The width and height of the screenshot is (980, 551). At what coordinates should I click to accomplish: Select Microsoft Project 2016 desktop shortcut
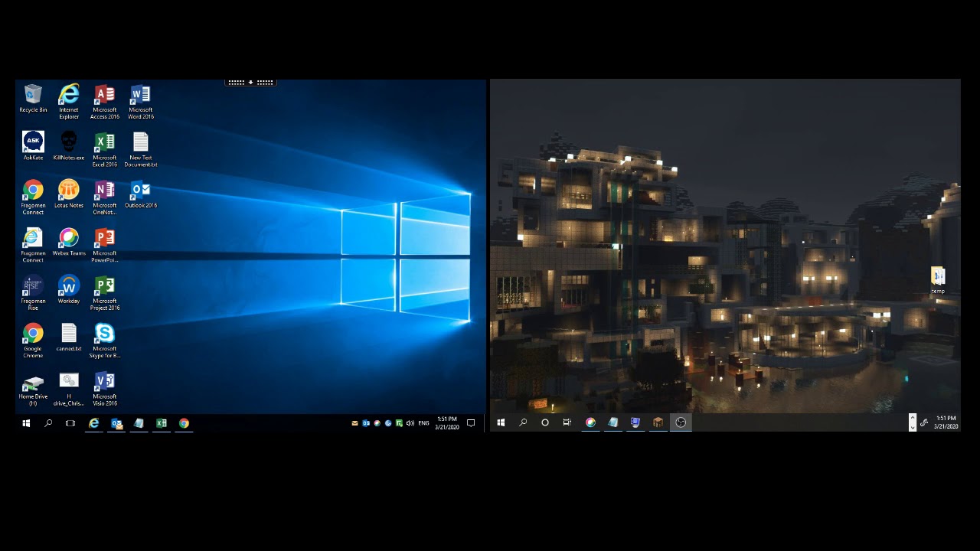105,293
